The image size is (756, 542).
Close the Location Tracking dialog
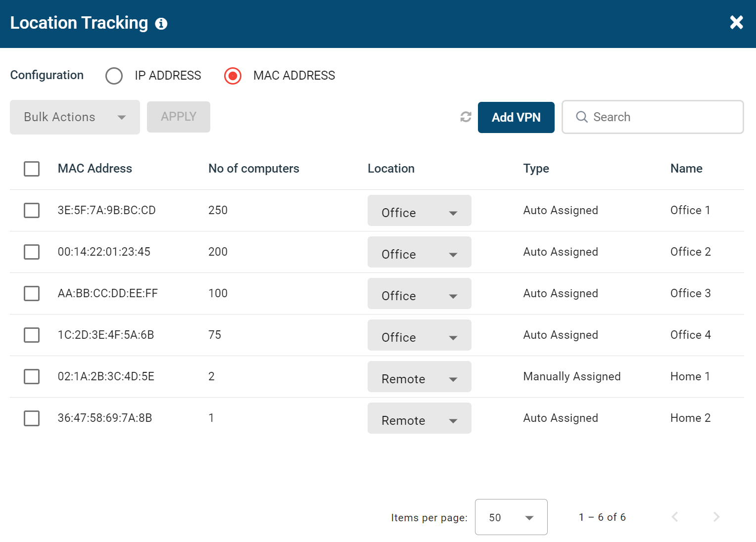(736, 22)
